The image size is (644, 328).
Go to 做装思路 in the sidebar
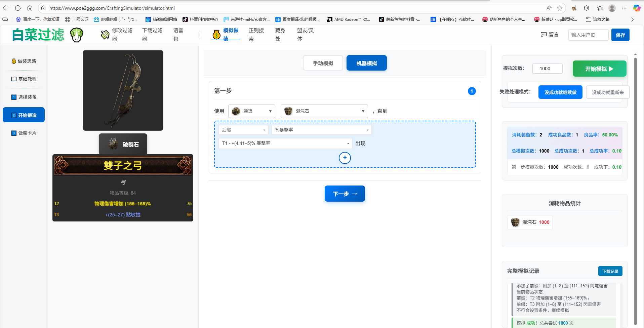pyautogui.click(x=24, y=61)
